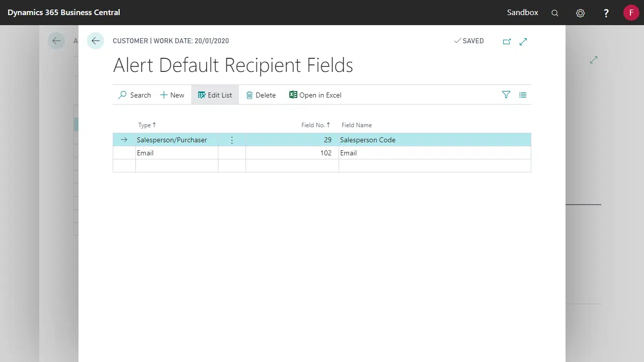
Task: Click Search in the action bar
Action: click(x=134, y=95)
